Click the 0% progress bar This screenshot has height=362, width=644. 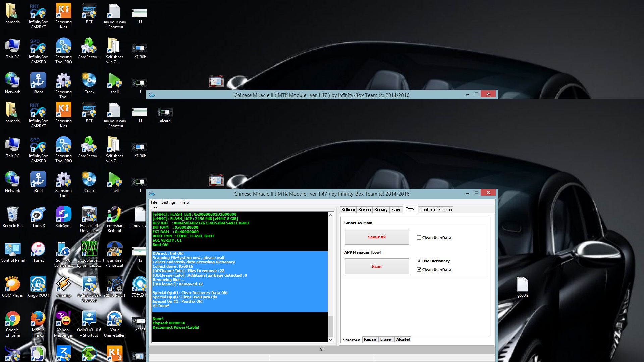[322, 350]
